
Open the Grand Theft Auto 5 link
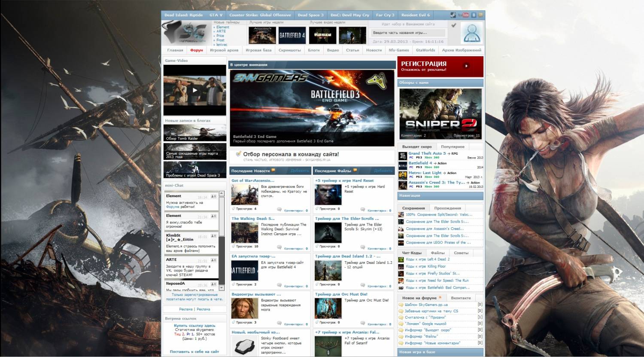click(x=427, y=153)
